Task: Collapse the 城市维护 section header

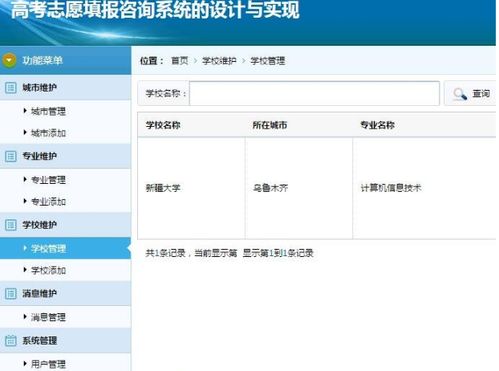Action: point(65,88)
